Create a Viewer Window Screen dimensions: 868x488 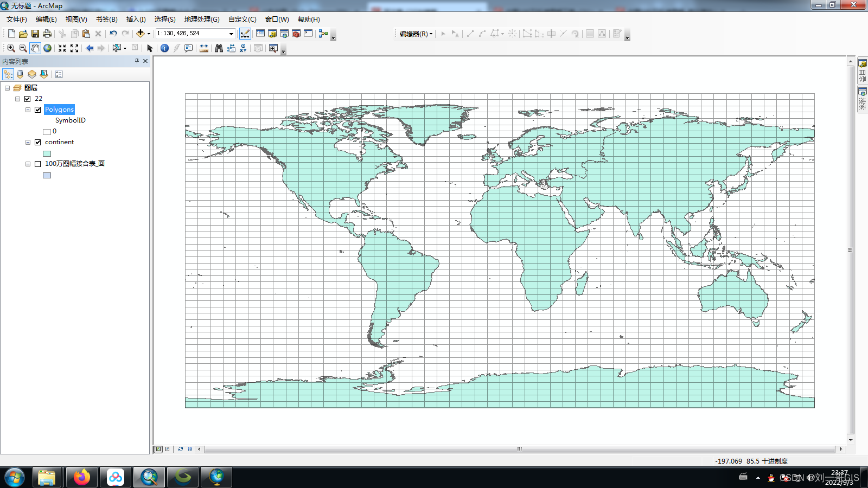(273, 48)
